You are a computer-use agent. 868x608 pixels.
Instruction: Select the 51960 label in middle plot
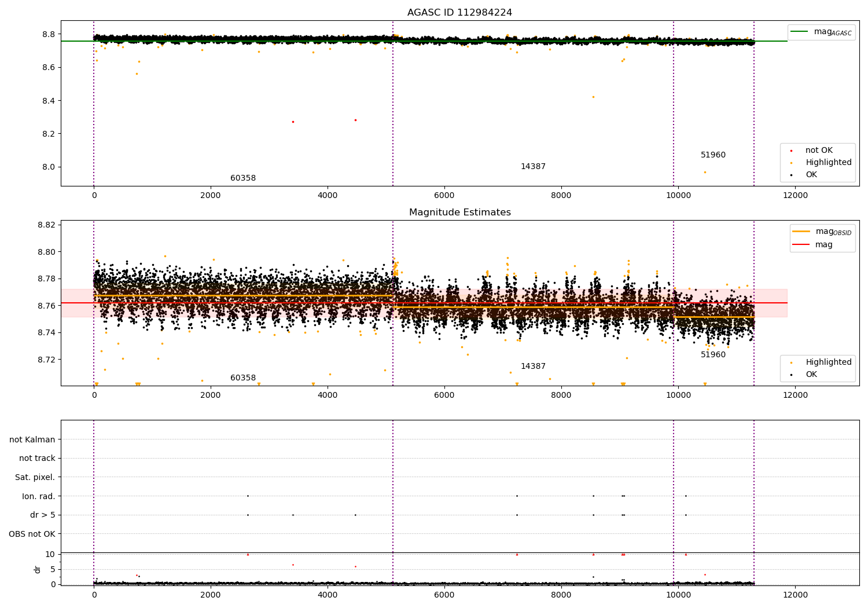point(713,355)
